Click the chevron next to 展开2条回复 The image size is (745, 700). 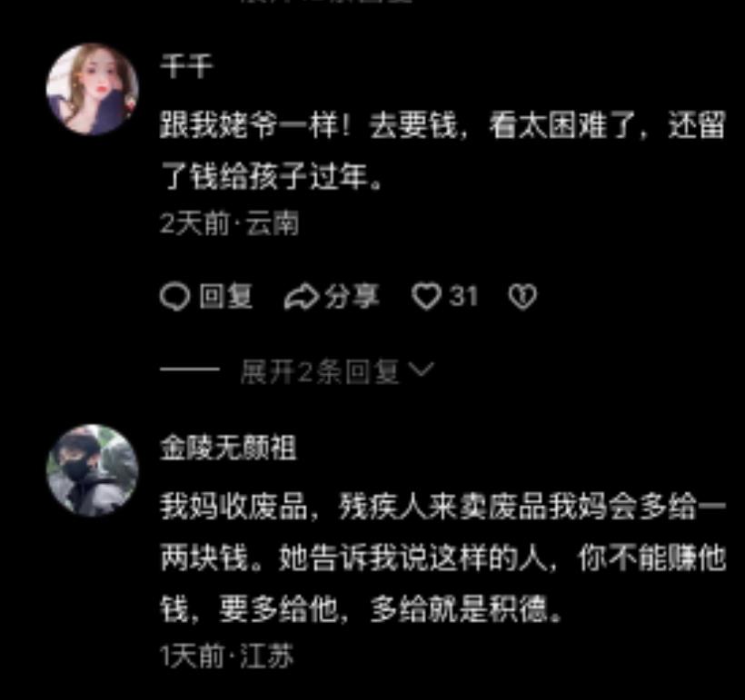point(422,370)
